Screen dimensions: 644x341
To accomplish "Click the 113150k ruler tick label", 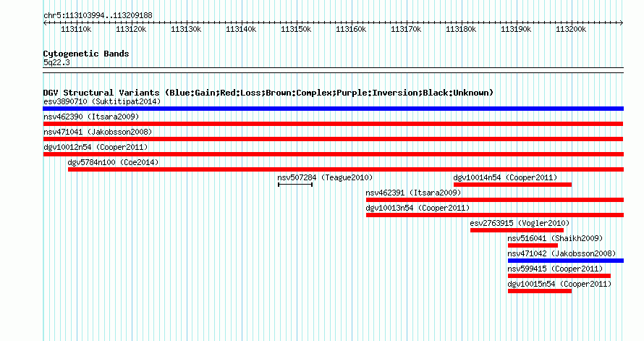I will pyautogui.click(x=297, y=30).
